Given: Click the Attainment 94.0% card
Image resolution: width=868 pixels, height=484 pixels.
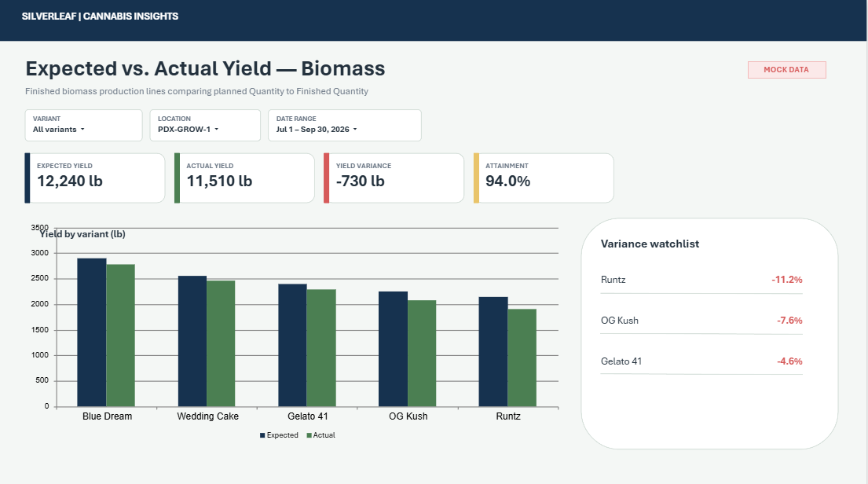Looking at the screenshot, I should [x=544, y=178].
